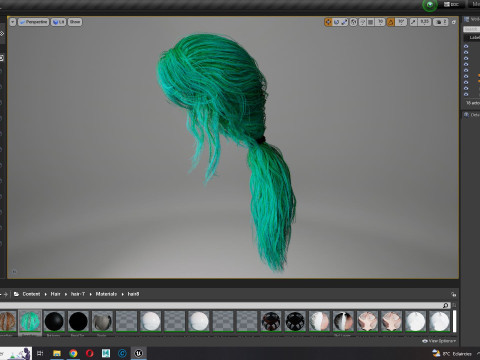Toggle visibility eye of first outliner row
Image resolution: width=480 pixels, height=360 pixels.
466,46
